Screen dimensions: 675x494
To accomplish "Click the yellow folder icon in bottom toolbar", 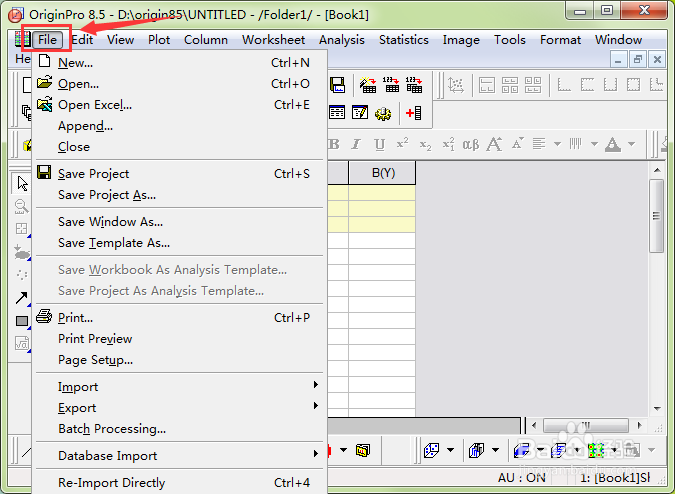I will coord(362,450).
